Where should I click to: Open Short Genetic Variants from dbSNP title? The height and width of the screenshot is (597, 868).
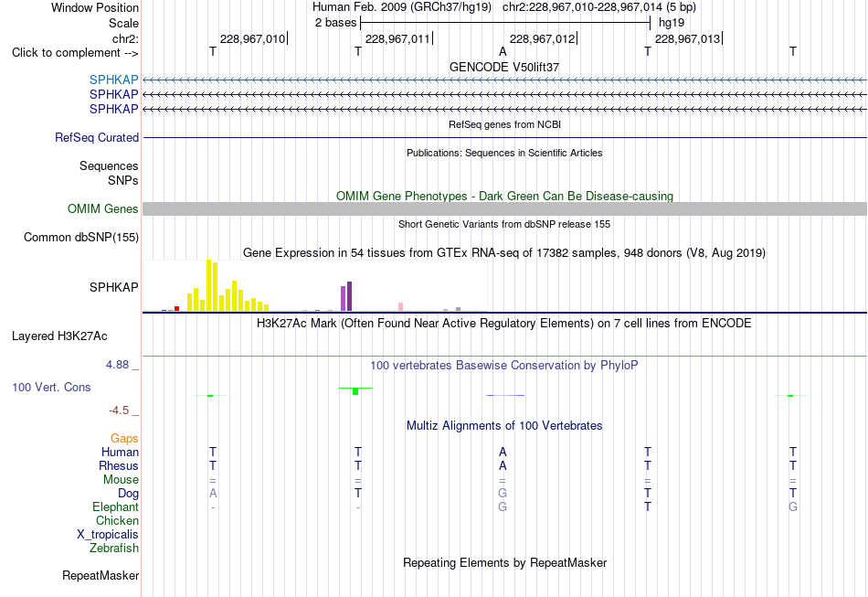(x=504, y=224)
